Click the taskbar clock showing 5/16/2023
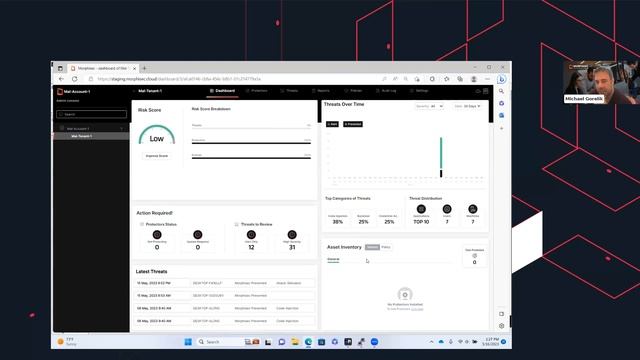The width and height of the screenshot is (640, 360). (x=491, y=342)
